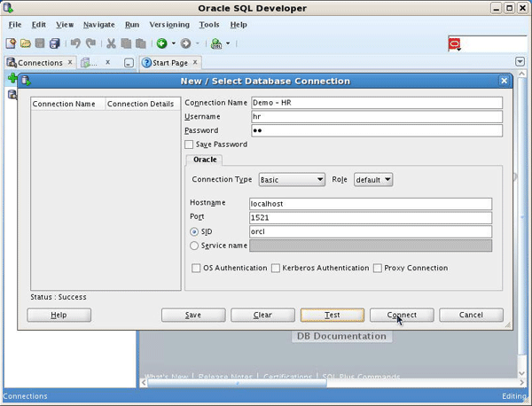Enable the Save Password checkbox
Image resolution: width=532 pixels, height=406 pixels.
(189, 144)
